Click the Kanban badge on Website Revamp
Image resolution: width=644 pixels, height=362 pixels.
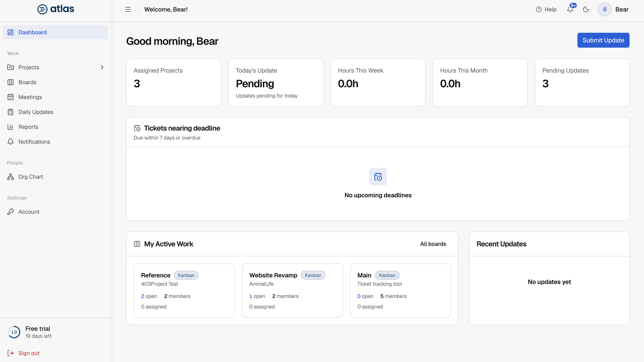[313, 275]
